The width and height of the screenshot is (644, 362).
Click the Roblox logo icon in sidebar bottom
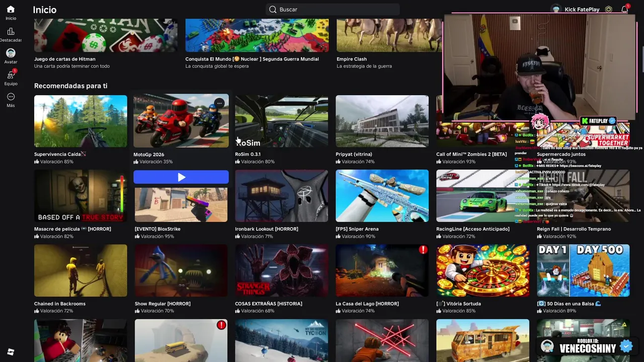point(11,352)
